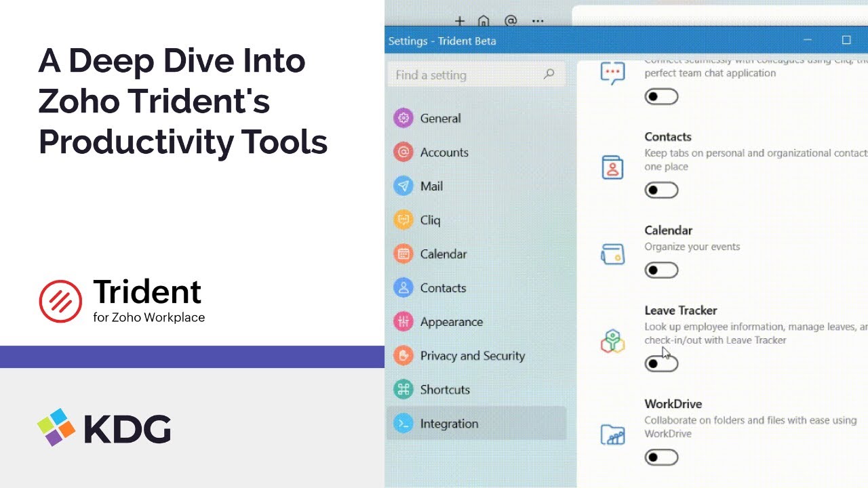The height and width of the screenshot is (488, 868).
Task: Switch to Accounts settings
Action: pos(476,152)
